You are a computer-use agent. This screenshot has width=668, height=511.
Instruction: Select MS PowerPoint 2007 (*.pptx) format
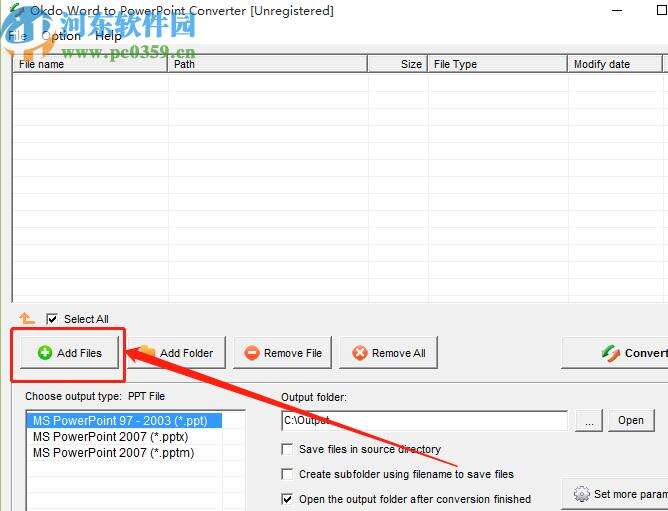(x=124, y=437)
